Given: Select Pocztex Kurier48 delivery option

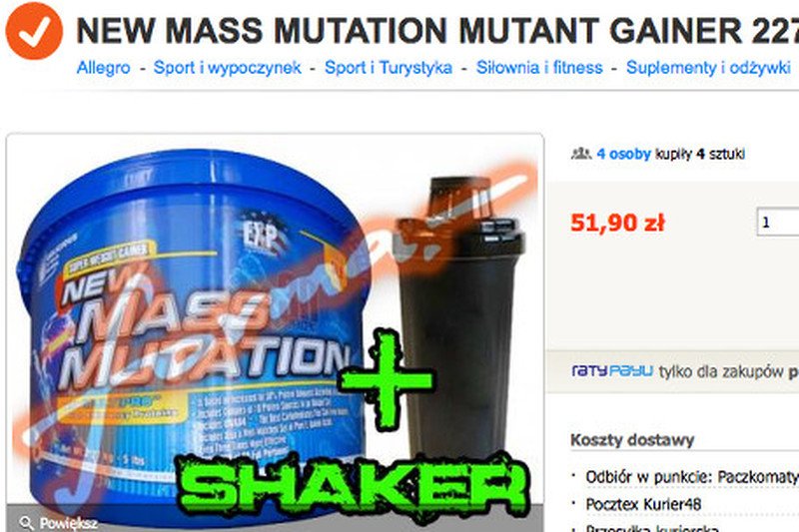Looking at the screenshot, I should pyautogui.click(x=643, y=504).
